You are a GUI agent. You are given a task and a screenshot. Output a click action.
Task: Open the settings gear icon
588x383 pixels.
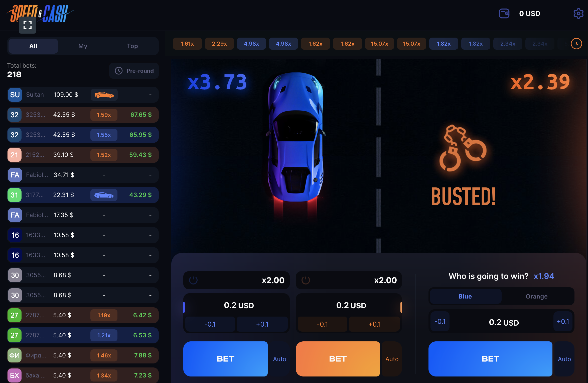[578, 14]
